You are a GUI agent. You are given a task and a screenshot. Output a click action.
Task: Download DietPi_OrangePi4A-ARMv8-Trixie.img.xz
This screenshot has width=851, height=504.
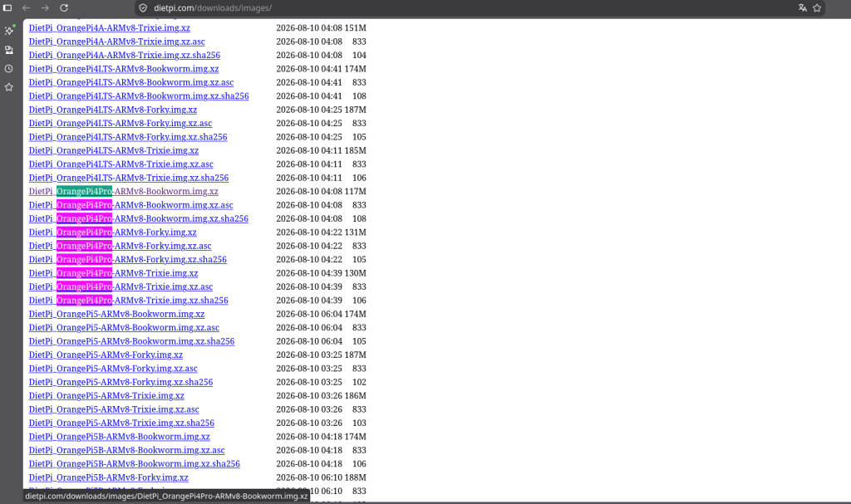109,27
